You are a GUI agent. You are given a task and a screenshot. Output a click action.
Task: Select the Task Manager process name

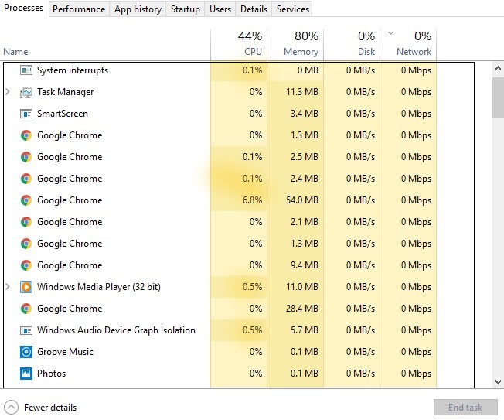65,92
